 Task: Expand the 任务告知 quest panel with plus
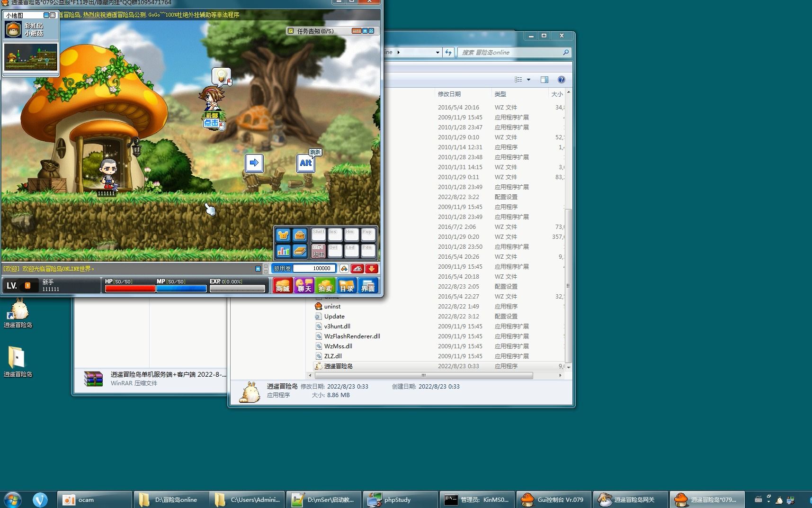(365, 31)
